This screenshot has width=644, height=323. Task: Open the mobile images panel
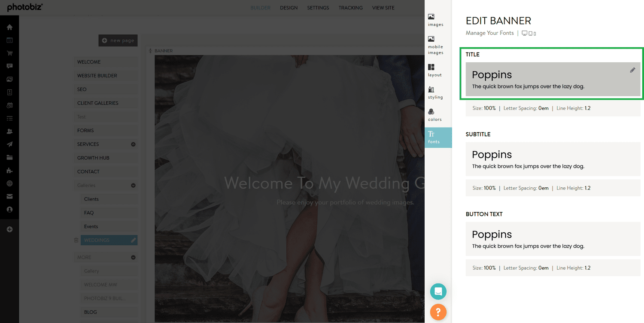pyautogui.click(x=435, y=45)
